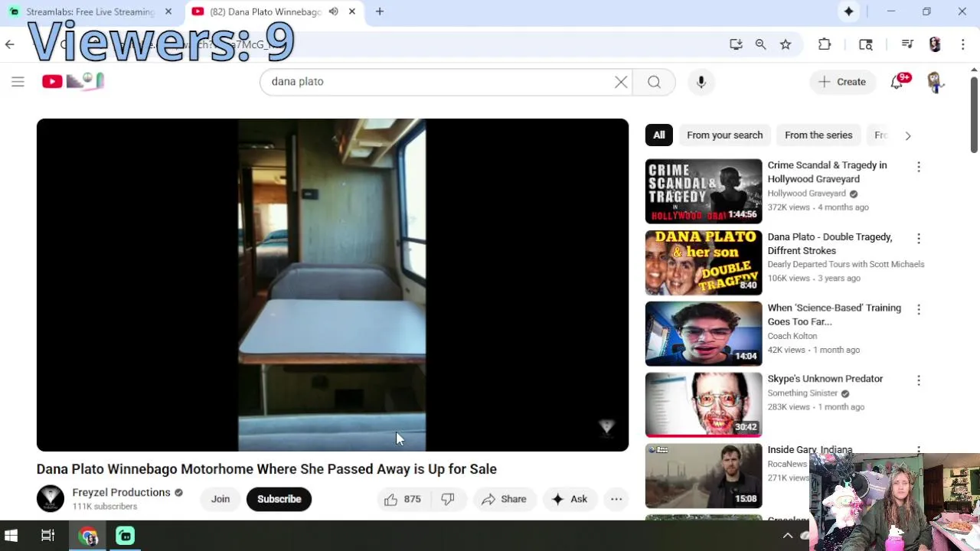Click the Ask button

[x=570, y=499]
